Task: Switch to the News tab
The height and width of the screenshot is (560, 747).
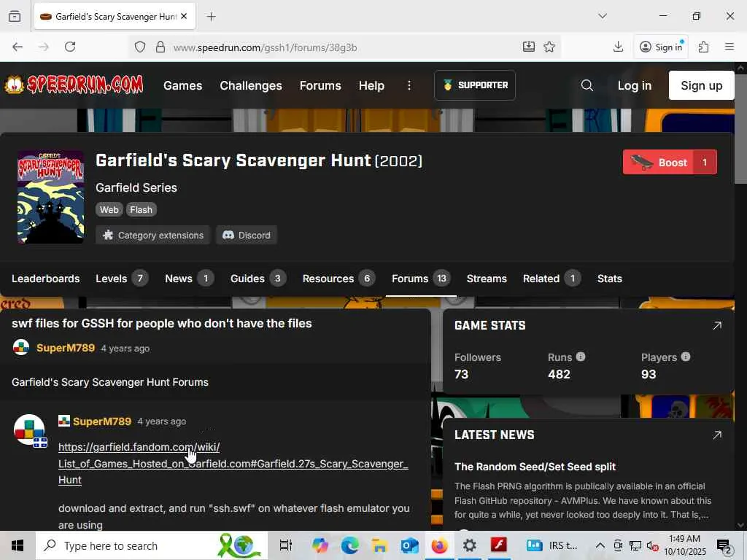Action: coord(189,279)
